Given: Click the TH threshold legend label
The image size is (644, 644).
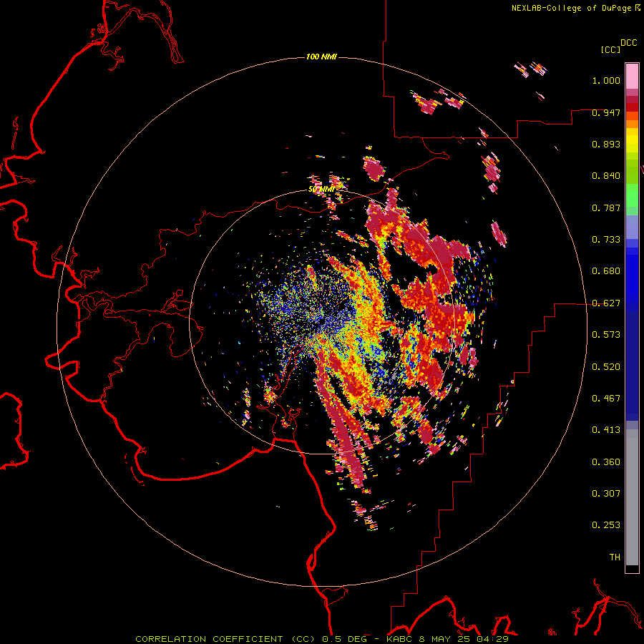Looking at the screenshot, I should [615, 557].
